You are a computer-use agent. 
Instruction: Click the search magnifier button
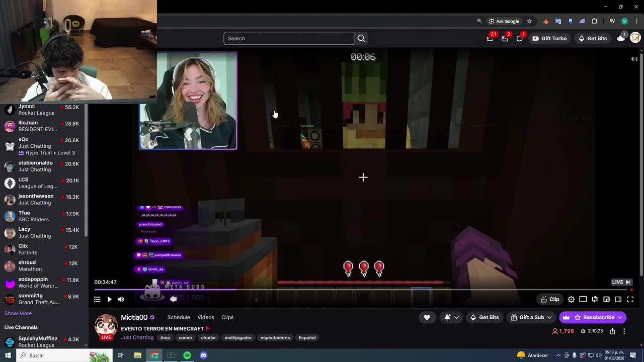click(361, 38)
